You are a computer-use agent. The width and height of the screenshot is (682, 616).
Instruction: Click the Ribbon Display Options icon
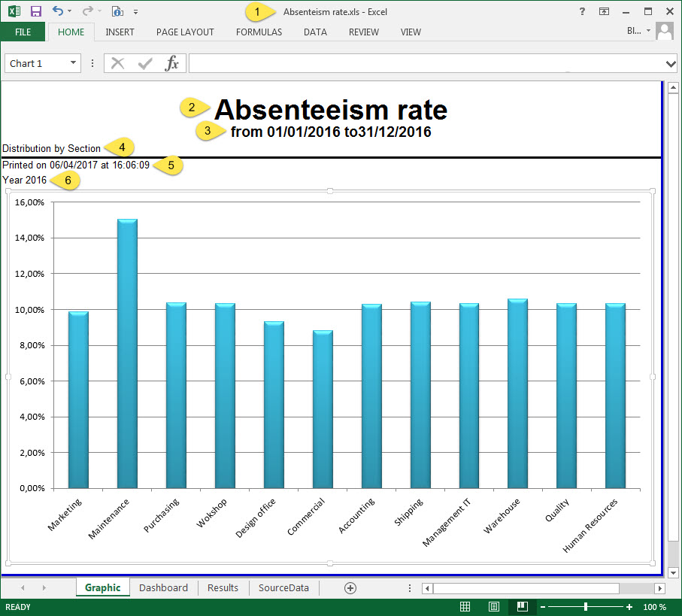pyautogui.click(x=605, y=11)
